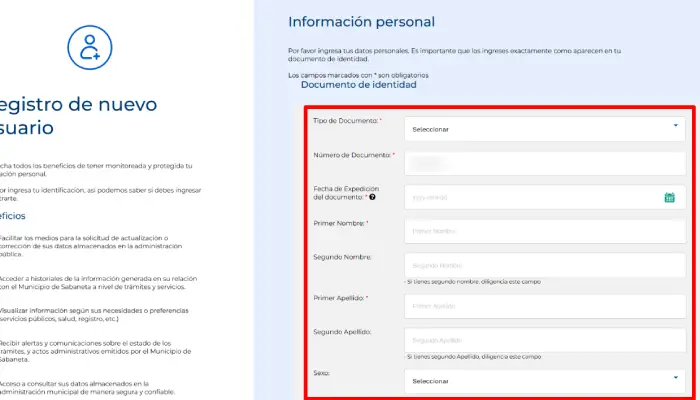Open the Sexo dropdown
Viewport: 700px width, 400px height.
(x=545, y=381)
